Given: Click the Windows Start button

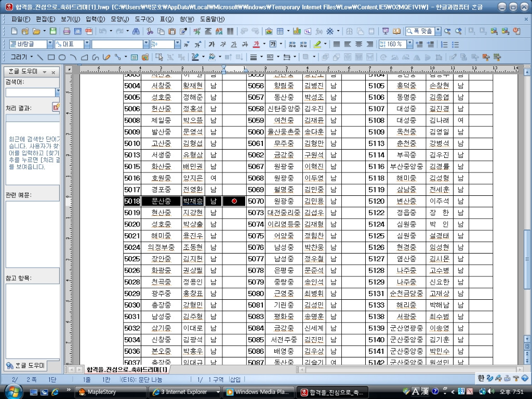Looking at the screenshot, I should [x=13, y=392].
